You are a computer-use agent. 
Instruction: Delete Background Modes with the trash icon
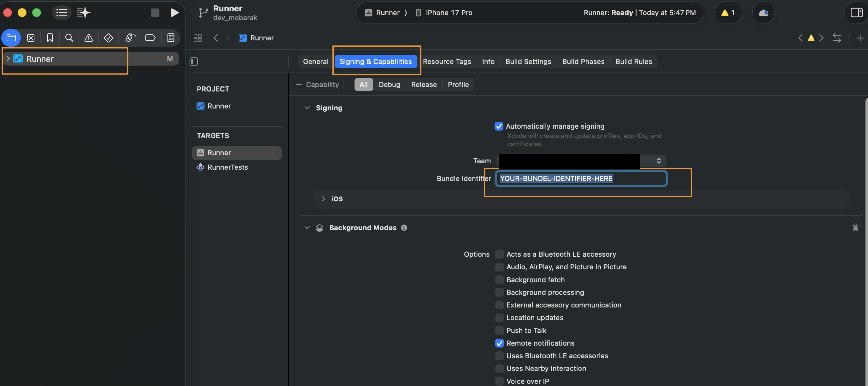tap(855, 227)
